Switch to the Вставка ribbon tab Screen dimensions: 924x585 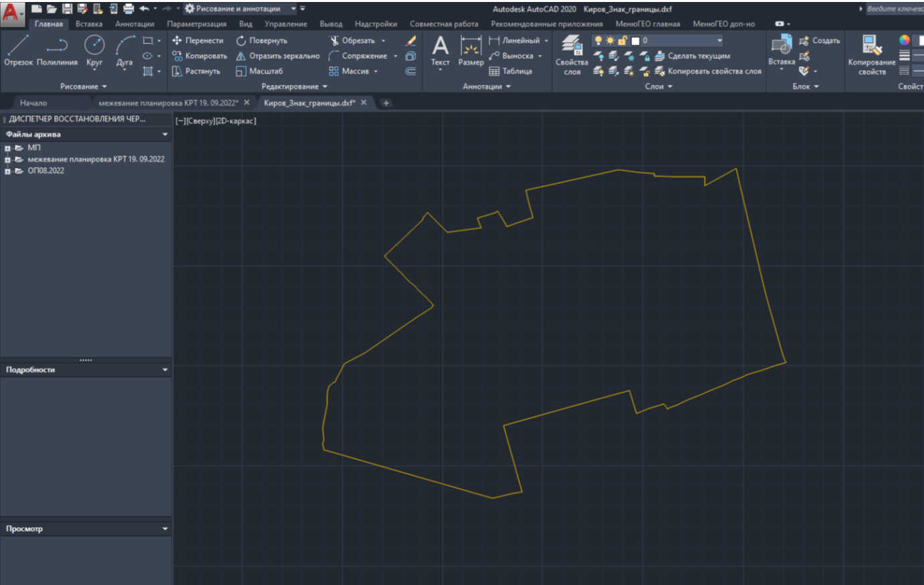(89, 24)
